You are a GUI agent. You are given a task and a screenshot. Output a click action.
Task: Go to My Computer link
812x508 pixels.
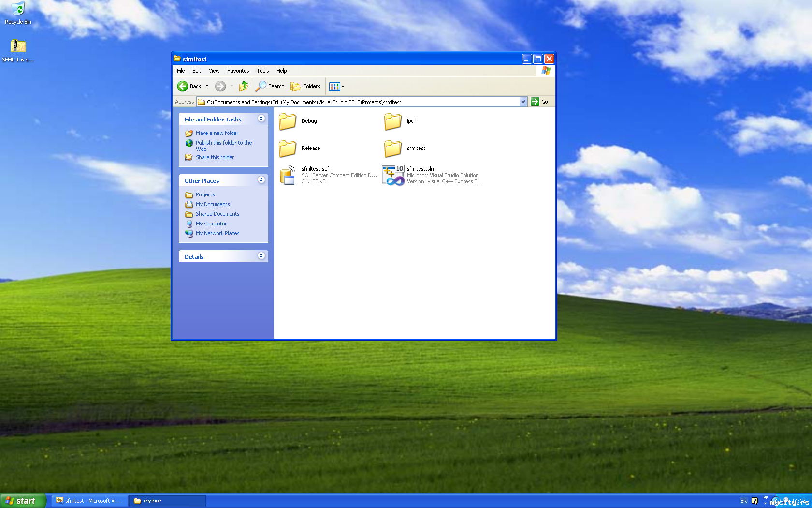[211, 224]
